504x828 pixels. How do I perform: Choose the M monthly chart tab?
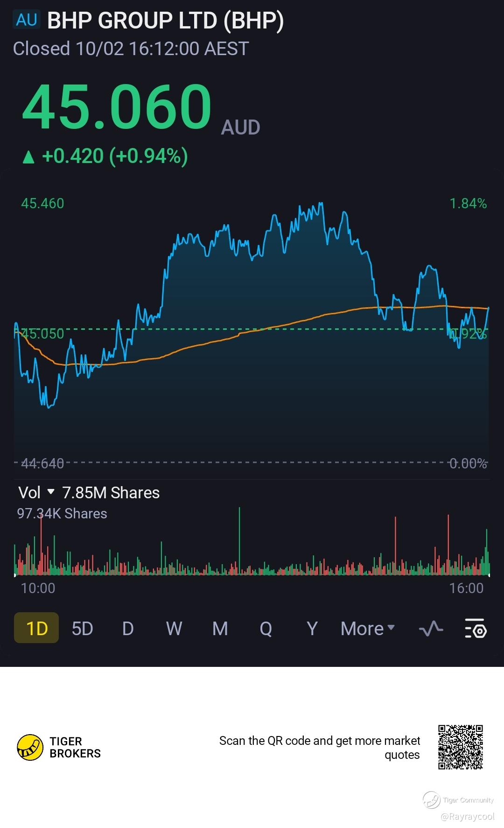tap(220, 629)
